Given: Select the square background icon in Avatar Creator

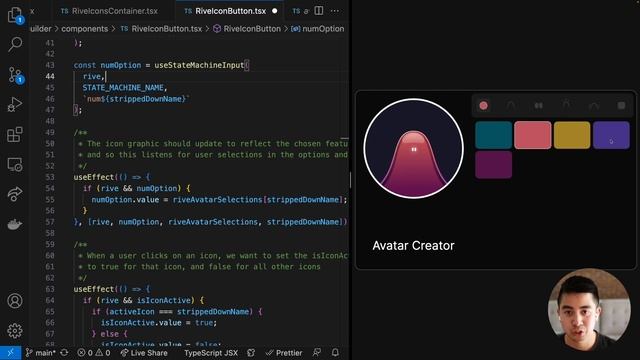Looking at the screenshot, I should click(621, 106).
